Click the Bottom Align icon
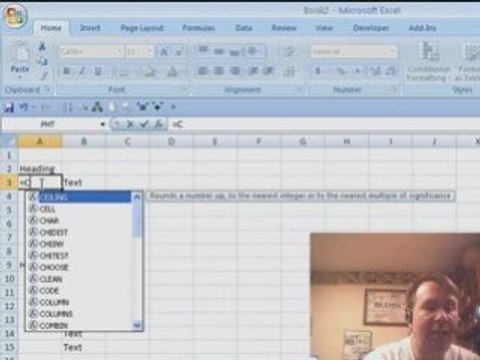This screenshot has height=360, width=480. point(235,51)
